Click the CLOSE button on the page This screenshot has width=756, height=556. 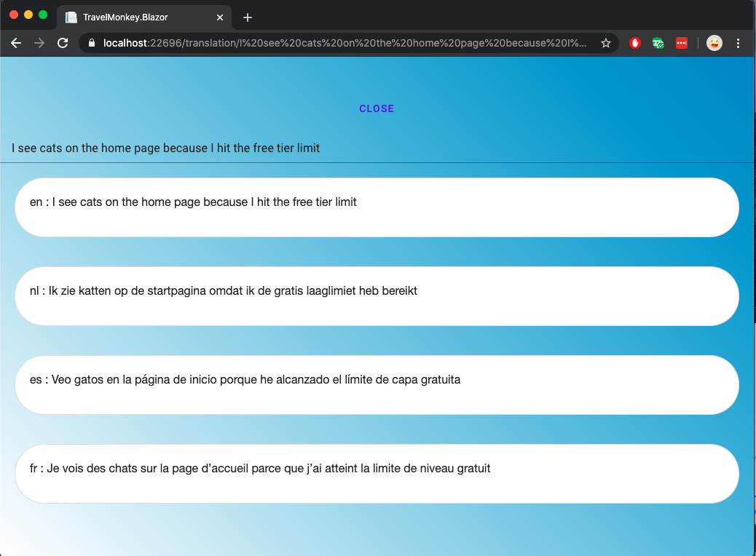(377, 108)
